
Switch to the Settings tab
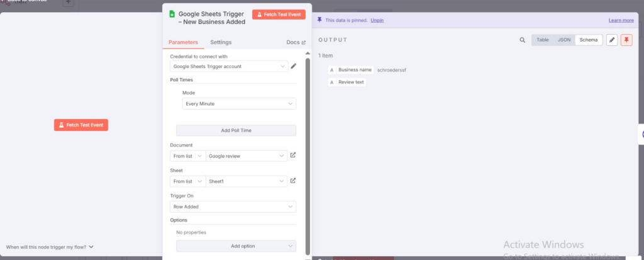coord(221,42)
